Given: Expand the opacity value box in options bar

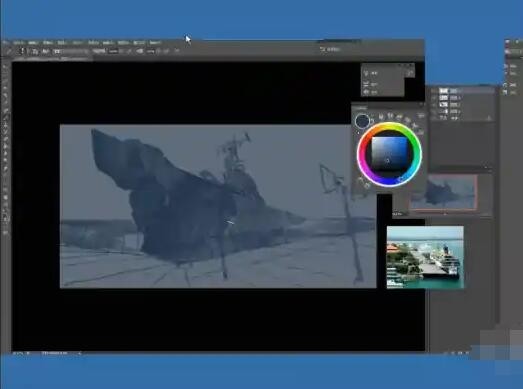Looking at the screenshot, I should pyautogui.click(x=113, y=51).
